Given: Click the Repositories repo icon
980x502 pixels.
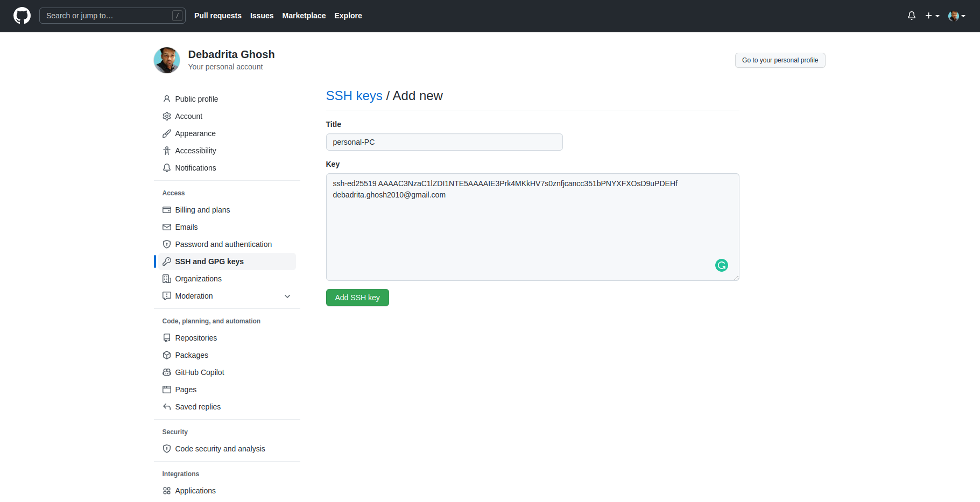Looking at the screenshot, I should tap(167, 338).
